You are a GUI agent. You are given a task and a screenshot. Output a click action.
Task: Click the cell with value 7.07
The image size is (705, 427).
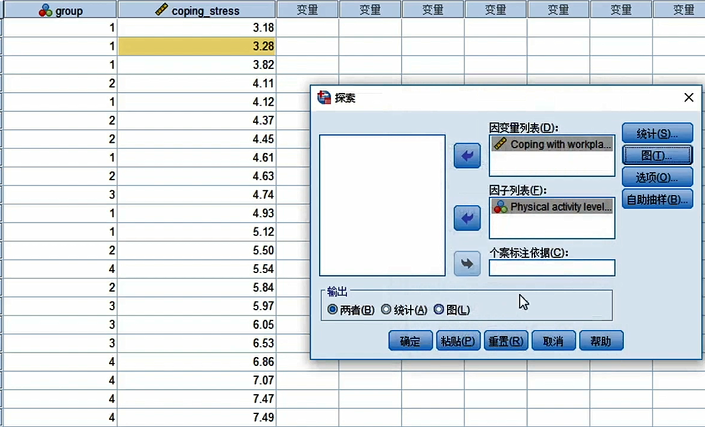pos(197,381)
